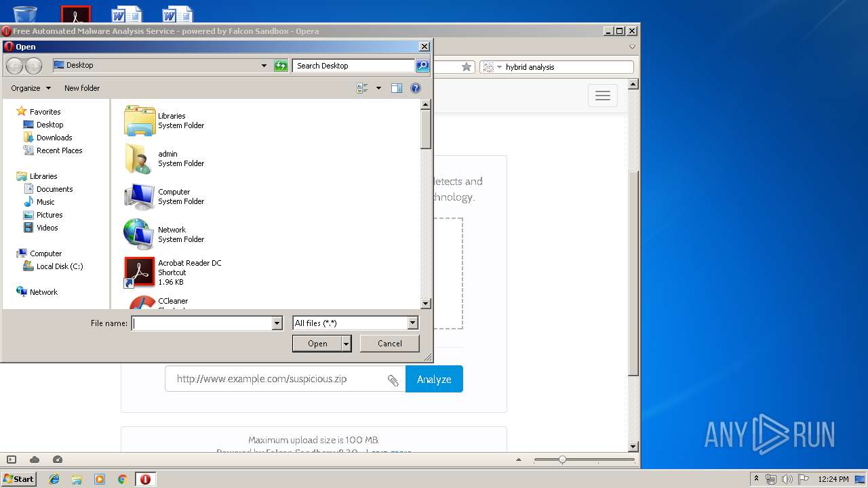Select the Acrobat Reader DC shortcut icon

point(140,272)
